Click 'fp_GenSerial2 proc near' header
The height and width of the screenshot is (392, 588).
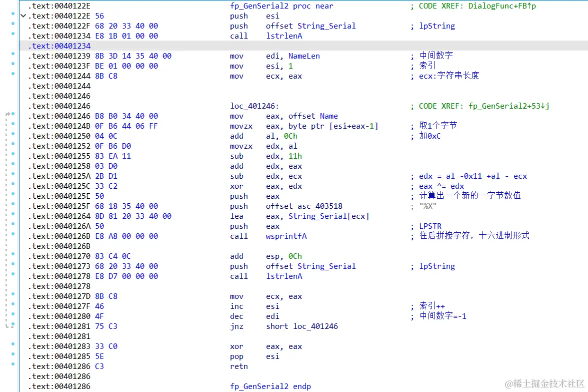click(281, 6)
